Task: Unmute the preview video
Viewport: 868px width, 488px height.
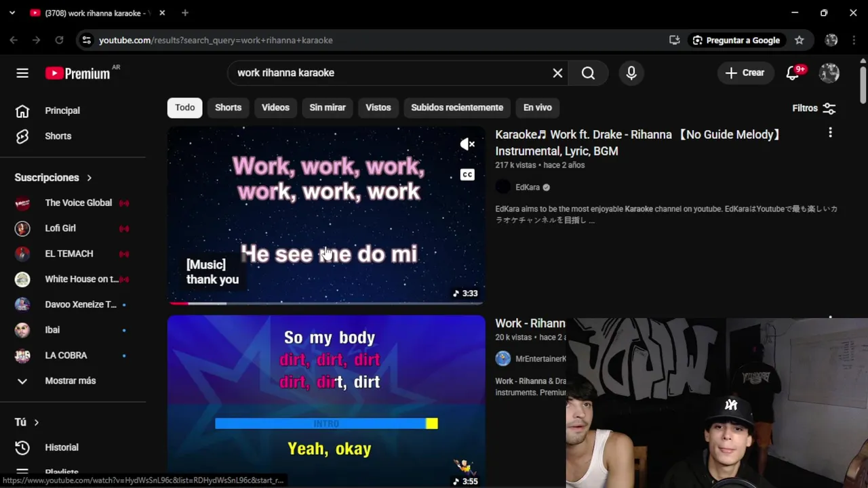Action: pyautogui.click(x=467, y=144)
